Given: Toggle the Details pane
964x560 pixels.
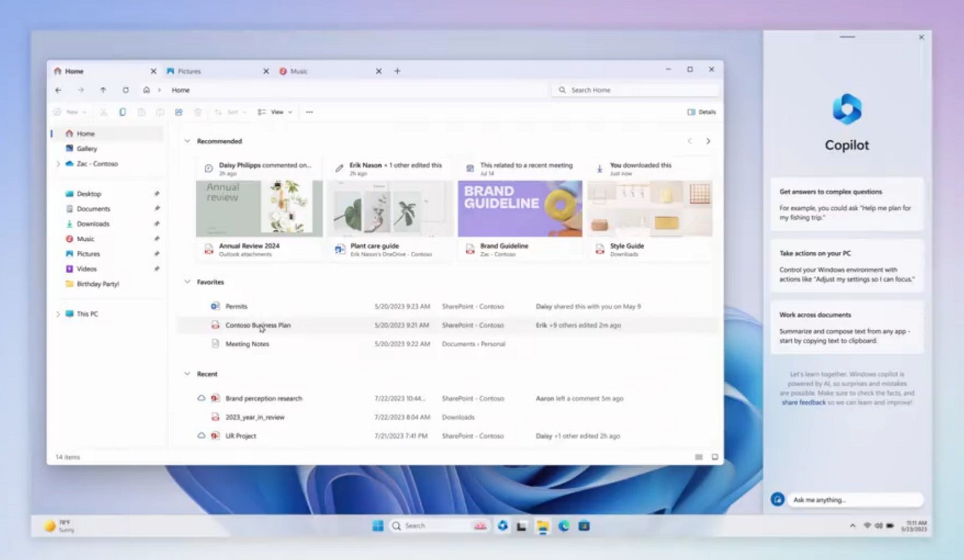Looking at the screenshot, I should point(701,111).
